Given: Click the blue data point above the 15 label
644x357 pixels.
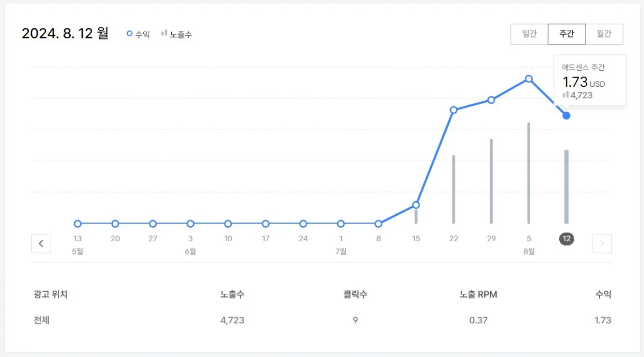Looking at the screenshot, I should (416, 205).
